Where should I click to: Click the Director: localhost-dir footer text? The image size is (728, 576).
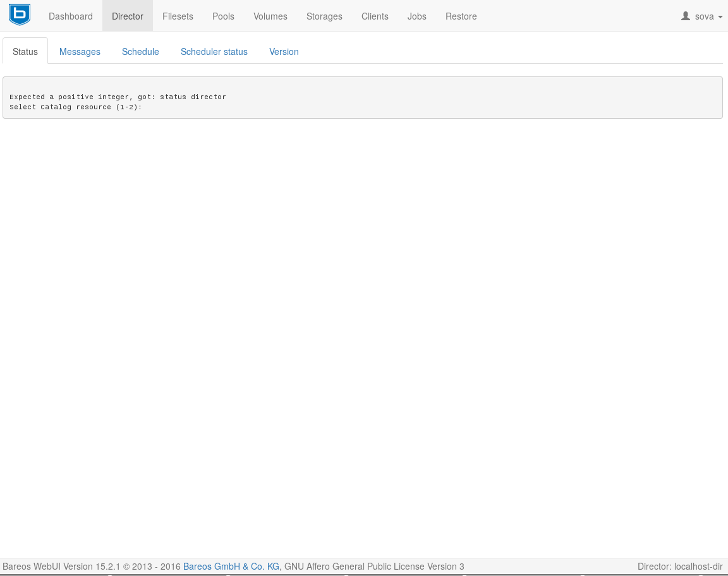[x=680, y=567]
